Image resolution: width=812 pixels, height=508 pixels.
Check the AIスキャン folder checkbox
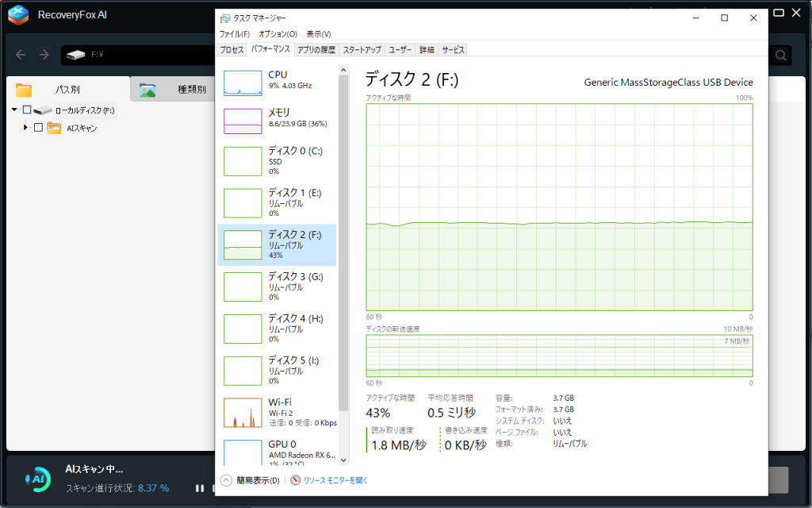(x=38, y=128)
